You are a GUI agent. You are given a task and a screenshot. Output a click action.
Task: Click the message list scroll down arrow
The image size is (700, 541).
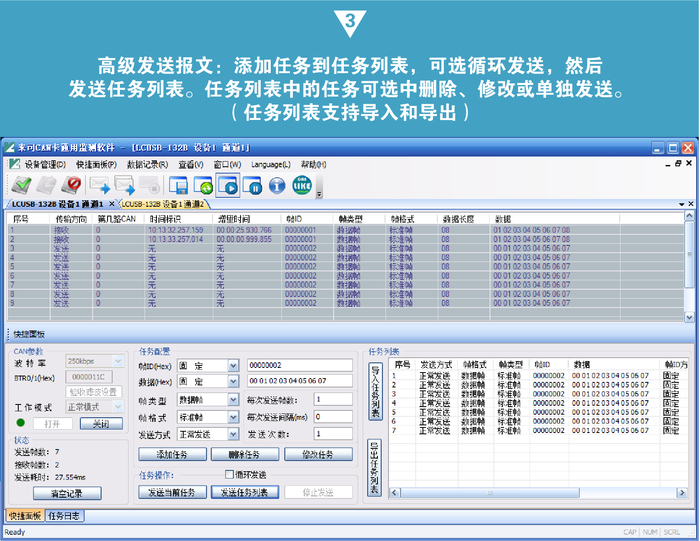689,317
